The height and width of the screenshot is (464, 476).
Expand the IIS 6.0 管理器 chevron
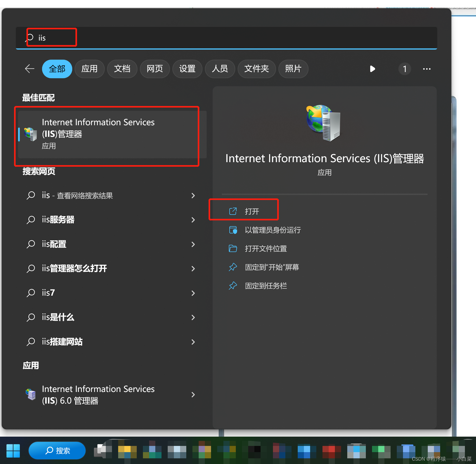[193, 395]
